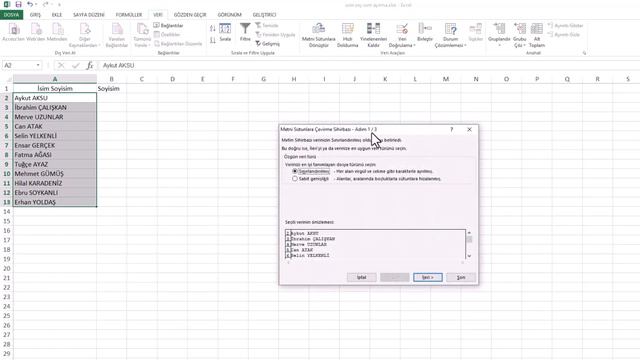The width and height of the screenshot is (640, 360).
Task: Select column A header
Action: pyautogui.click(x=55, y=79)
